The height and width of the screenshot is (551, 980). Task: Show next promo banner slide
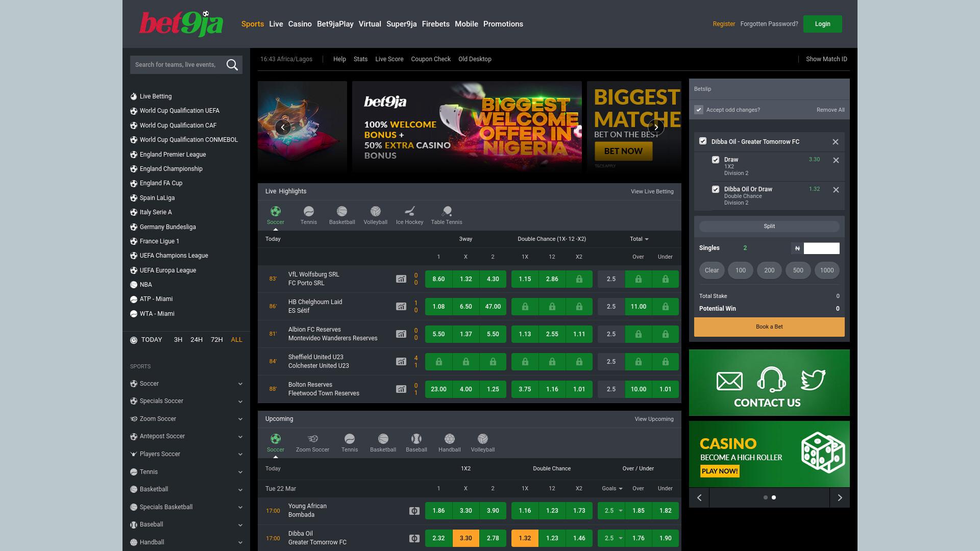coord(656,127)
